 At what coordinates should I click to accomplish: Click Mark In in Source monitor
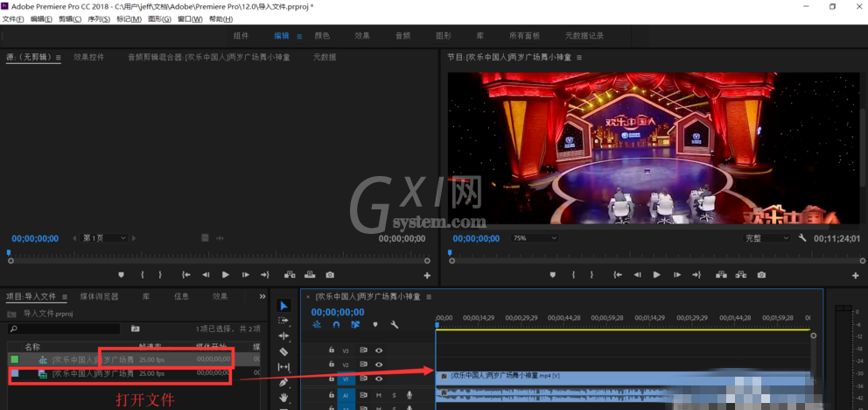tap(142, 275)
